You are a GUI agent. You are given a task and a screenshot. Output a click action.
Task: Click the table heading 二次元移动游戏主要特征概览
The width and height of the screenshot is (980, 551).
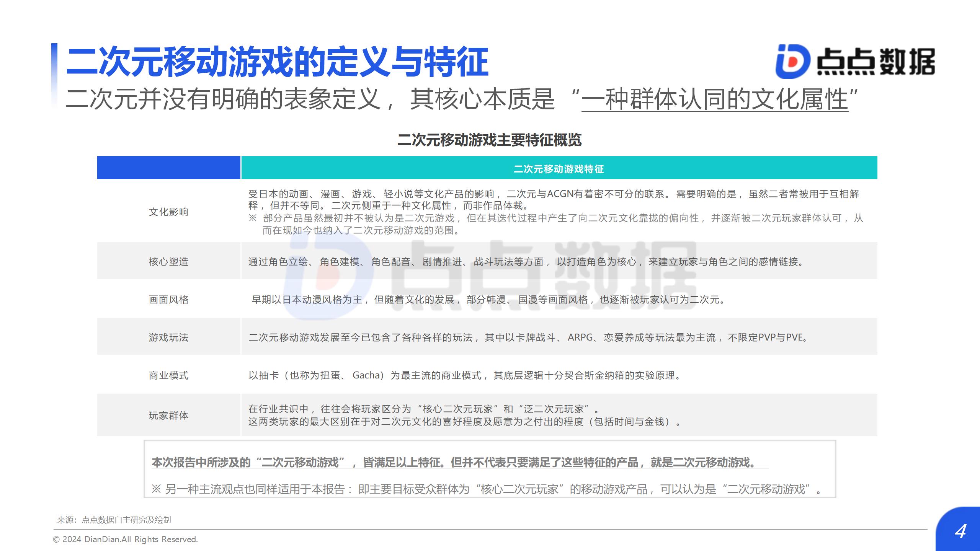[x=489, y=140]
